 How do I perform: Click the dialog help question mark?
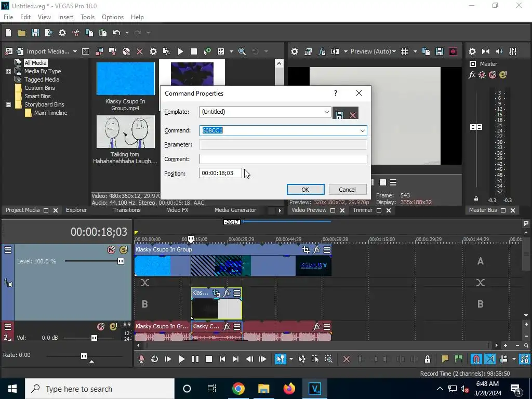336,93
